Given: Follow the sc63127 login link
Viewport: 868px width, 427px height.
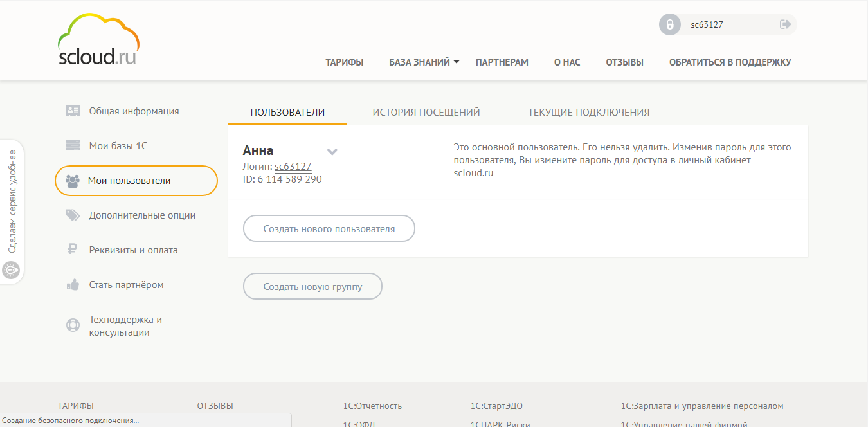Looking at the screenshot, I should pos(293,167).
